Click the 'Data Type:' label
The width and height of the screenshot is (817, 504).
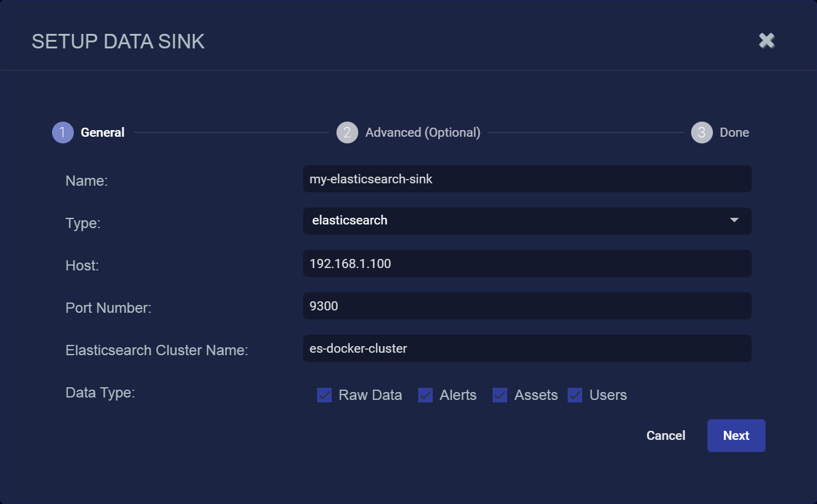coord(100,393)
